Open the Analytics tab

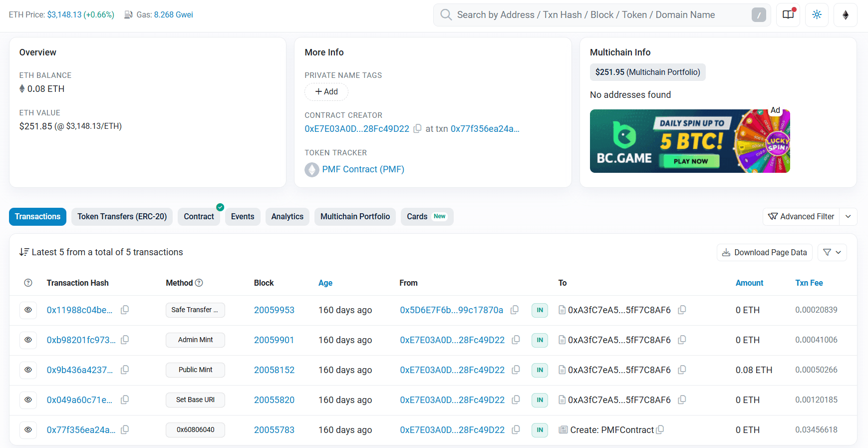tap(287, 217)
